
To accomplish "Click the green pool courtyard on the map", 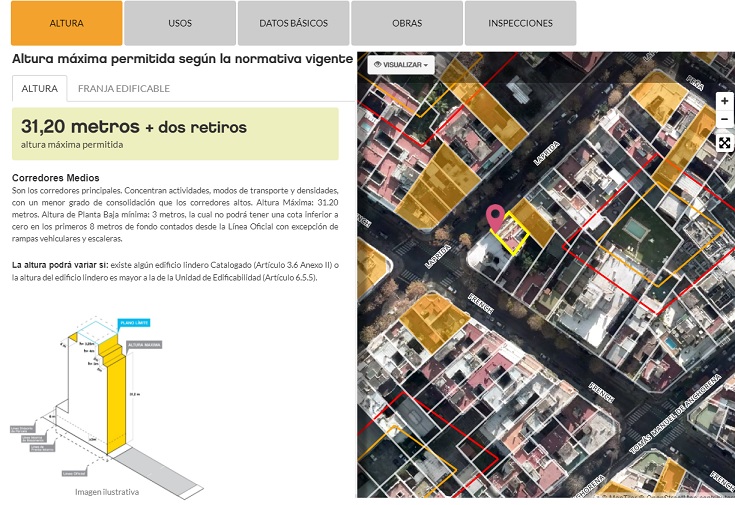I will (x=632, y=232).
